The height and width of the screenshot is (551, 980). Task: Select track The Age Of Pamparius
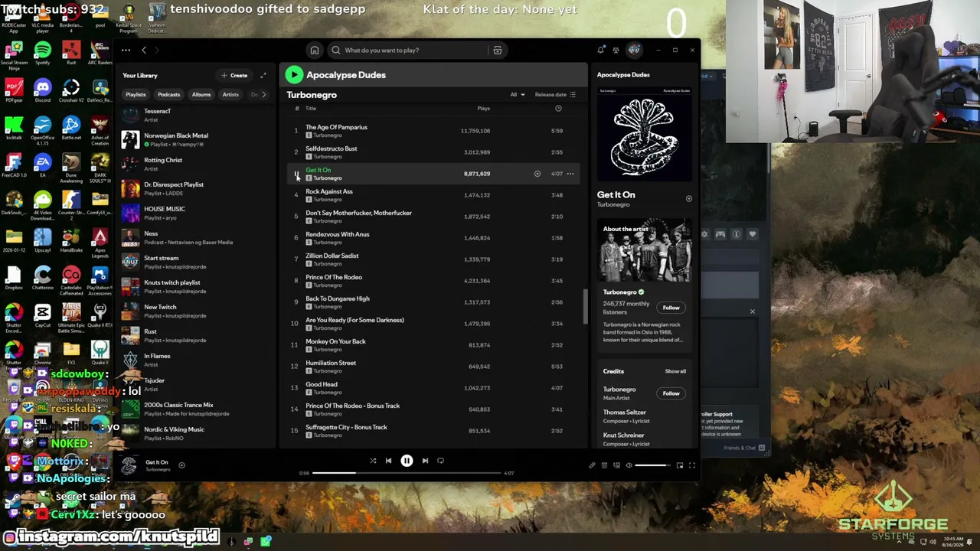[433, 131]
